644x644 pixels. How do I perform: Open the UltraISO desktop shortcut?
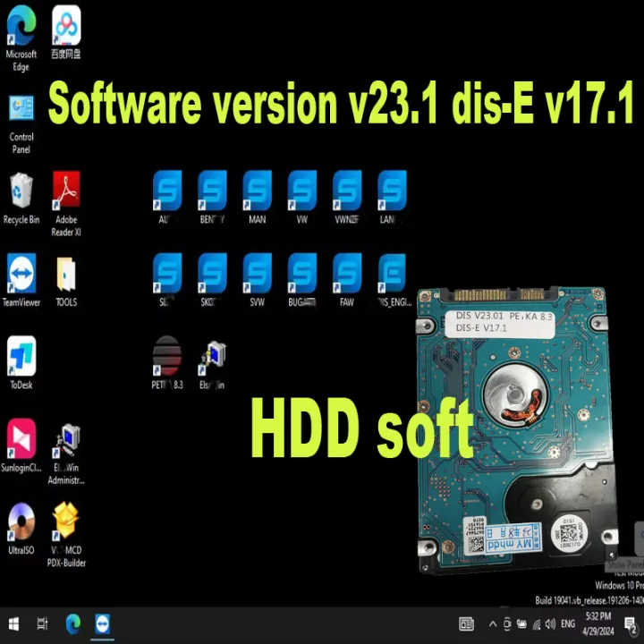pyautogui.click(x=21, y=529)
